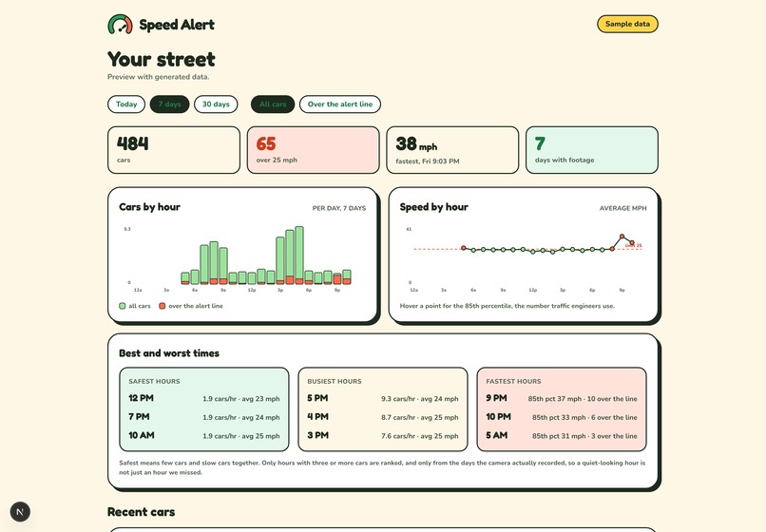Viewport: 766px width, 532px height.
Task: Click the 9 PM fastest hours row
Action: pos(562,398)
